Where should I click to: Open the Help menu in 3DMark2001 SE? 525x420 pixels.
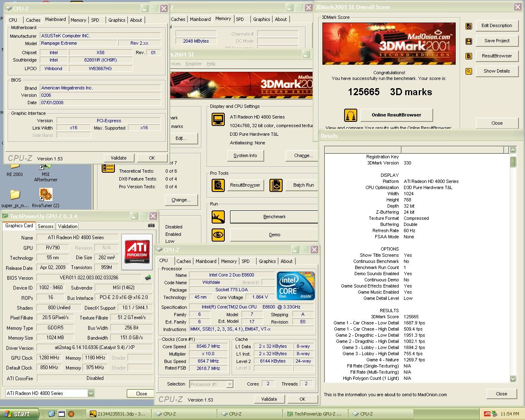(x=211, y=64)
